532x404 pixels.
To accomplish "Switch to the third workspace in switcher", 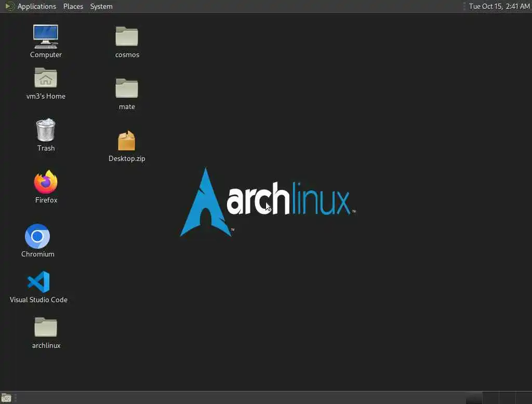I will click(x=507, y=398).
